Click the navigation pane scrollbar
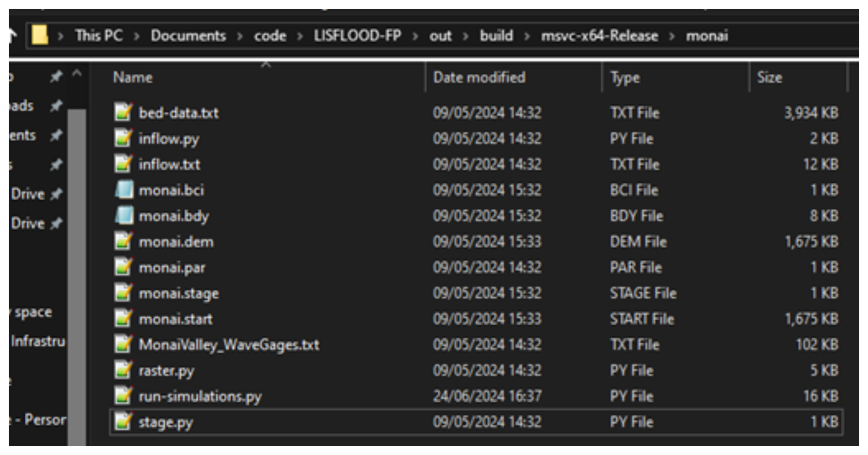This screenshot has height=455, width=868. (x=77, y=275)
